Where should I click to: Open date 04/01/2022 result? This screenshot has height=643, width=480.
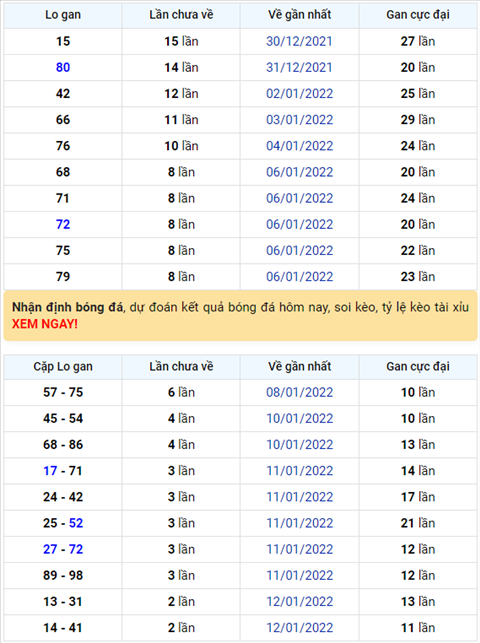pyautogui.click(x=299, y=146)
